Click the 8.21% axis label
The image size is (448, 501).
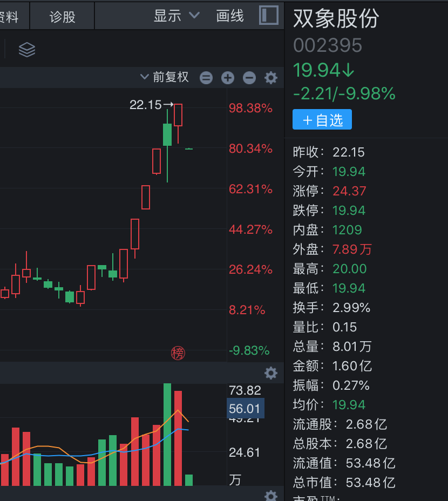[247, 310]
